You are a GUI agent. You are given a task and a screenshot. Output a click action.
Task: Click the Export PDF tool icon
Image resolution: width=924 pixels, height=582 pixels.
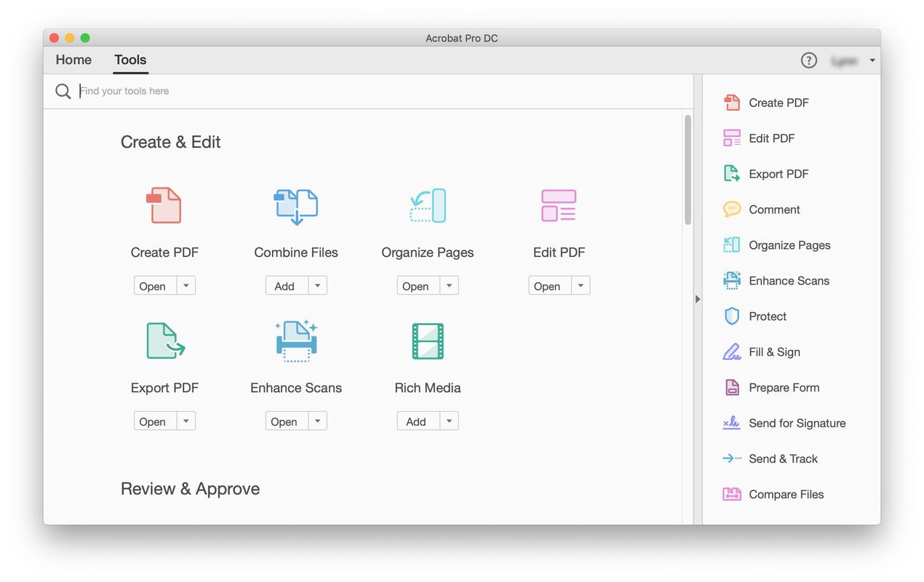tap(164, 340)
